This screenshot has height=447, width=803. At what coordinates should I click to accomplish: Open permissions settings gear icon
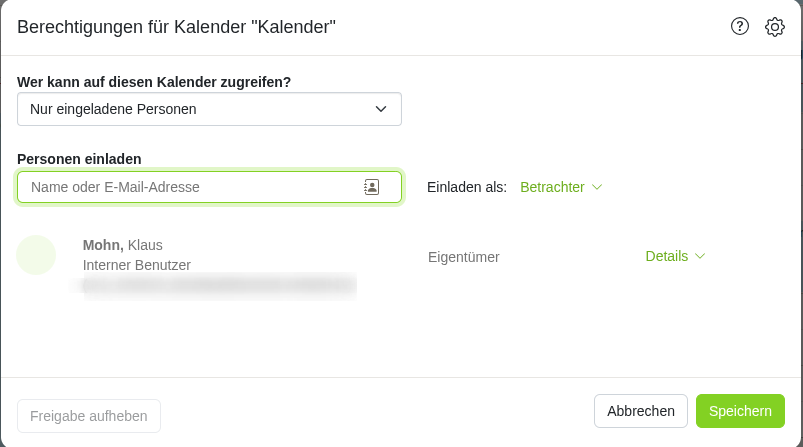tap(775, 27)
